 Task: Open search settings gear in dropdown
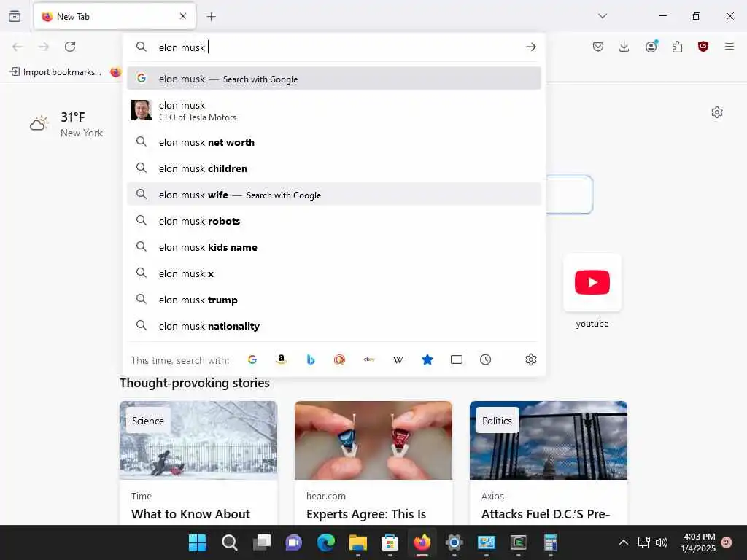(x=531, y=359)
